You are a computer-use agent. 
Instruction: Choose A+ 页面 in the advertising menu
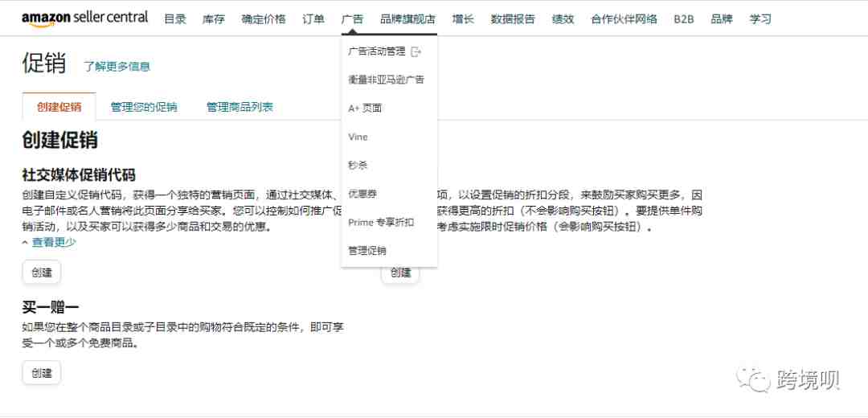pyautogui.click(x=365, y=109)
